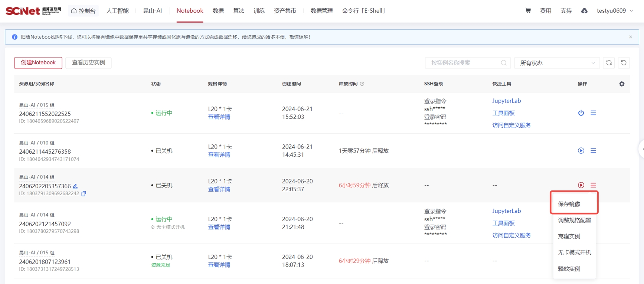
Task: Click the refresh list icon button
Action: click(609, 63)
